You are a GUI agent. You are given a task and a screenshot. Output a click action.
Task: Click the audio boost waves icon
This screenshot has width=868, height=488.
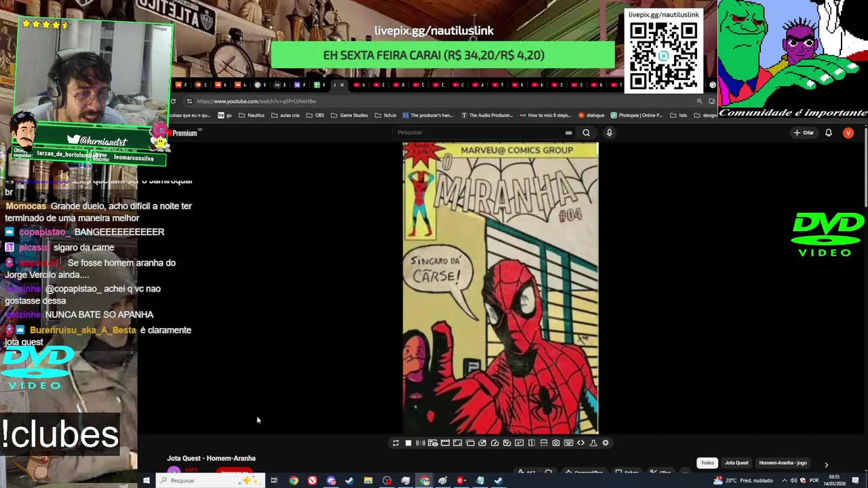coord(420,443)
